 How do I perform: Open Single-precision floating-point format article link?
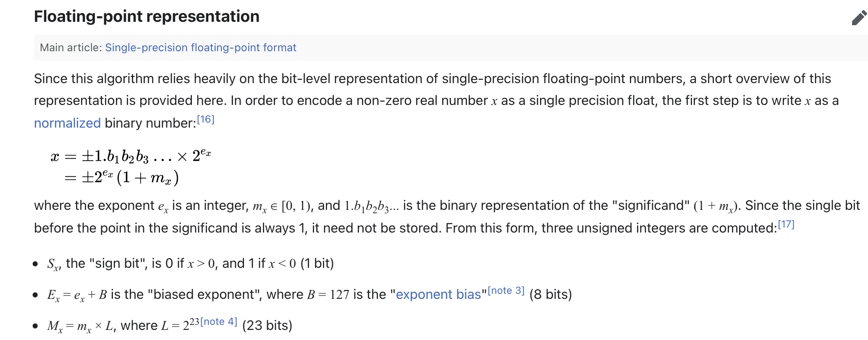[200, 47]
